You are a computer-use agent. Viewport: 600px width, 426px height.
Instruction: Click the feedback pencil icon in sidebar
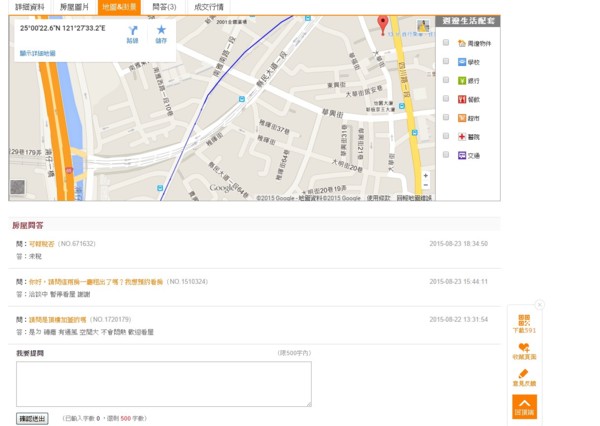click(x=524, y=376)
